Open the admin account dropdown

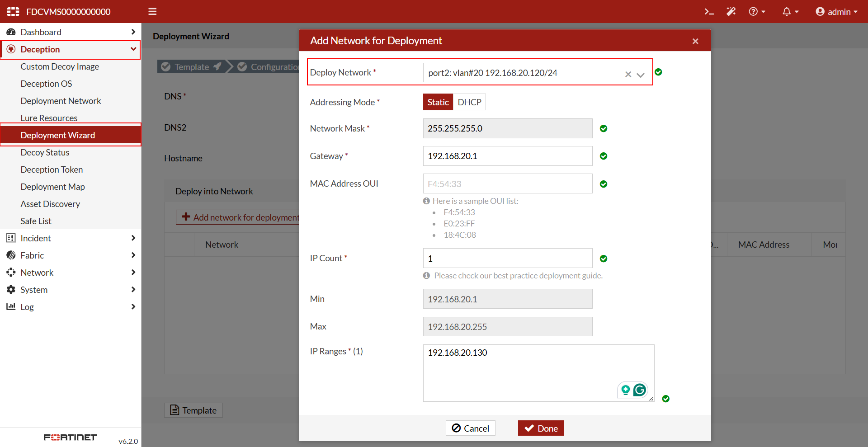pyautogui.click(x=836, y=11)
